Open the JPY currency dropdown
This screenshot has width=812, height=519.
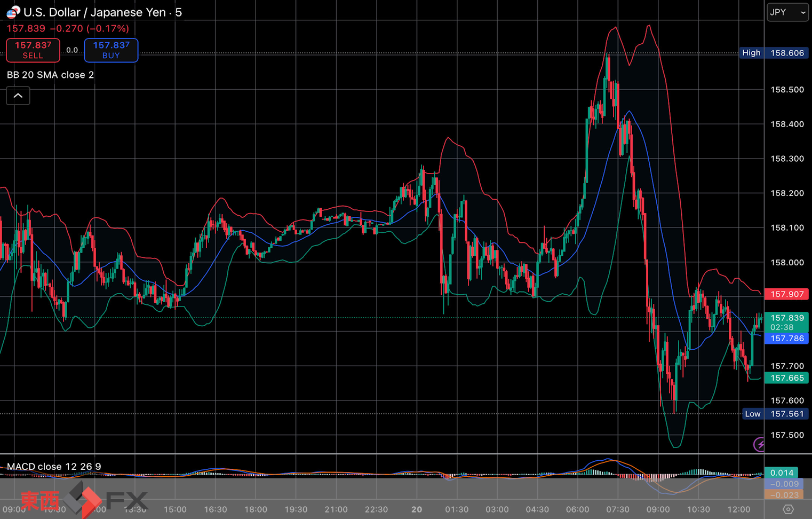787,12
